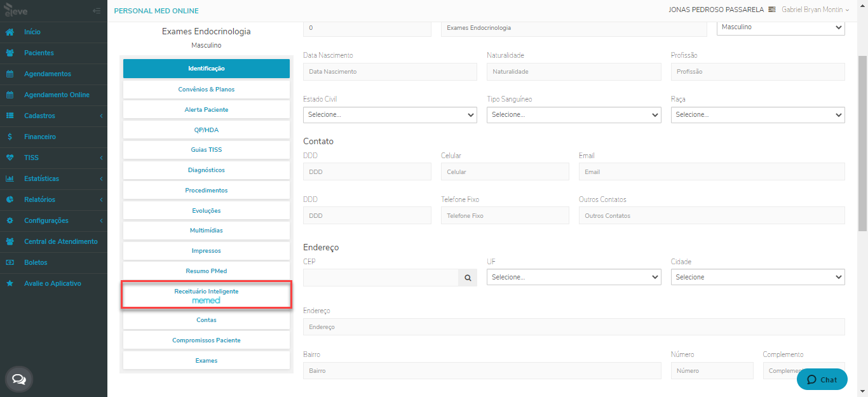Click the Início home icon
This screenshot has width=868, height=397.
pyautogui.click(x=10, y=32)
